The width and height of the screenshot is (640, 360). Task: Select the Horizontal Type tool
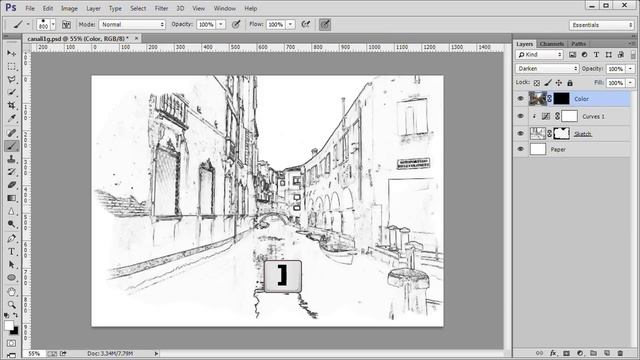click(x=11, y=251)
